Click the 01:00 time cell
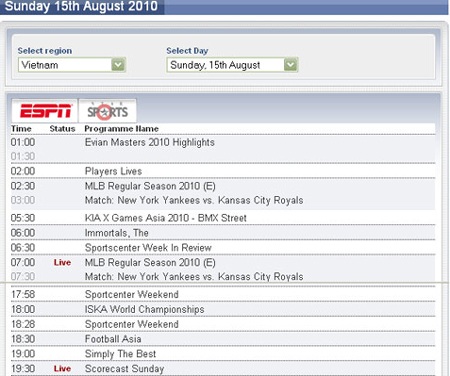Viewport: 450px width, 376px height. point(23,142)
